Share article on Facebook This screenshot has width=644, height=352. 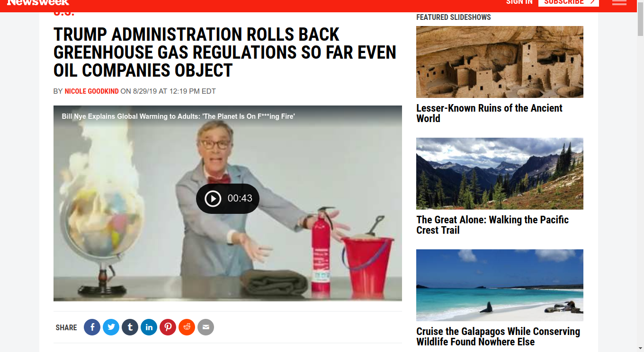pos(92,327)
